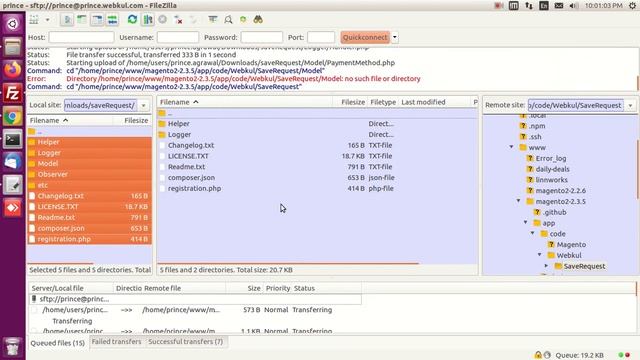Search files with the binoculars icon
Screen dimensions: 640x360
[x=258, y=20]
